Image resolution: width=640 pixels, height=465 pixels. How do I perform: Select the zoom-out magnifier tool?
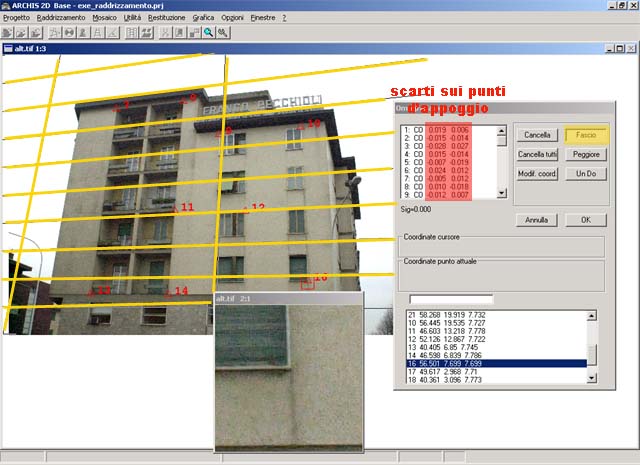[223, 33]
